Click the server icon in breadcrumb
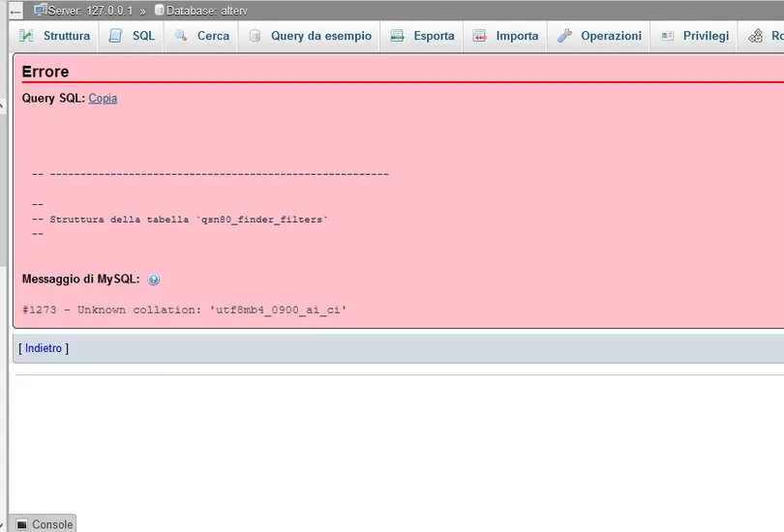 point(40,10)
